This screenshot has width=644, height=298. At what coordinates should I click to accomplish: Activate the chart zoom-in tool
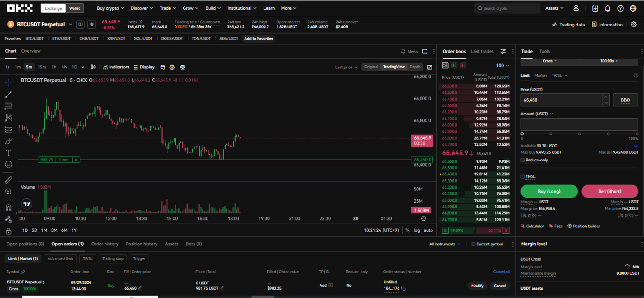[x=8, y=192]
